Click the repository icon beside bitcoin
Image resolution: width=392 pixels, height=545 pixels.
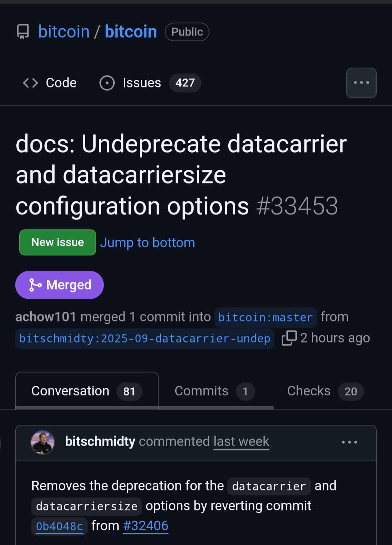pyautogui.click(x=23, y=32)
